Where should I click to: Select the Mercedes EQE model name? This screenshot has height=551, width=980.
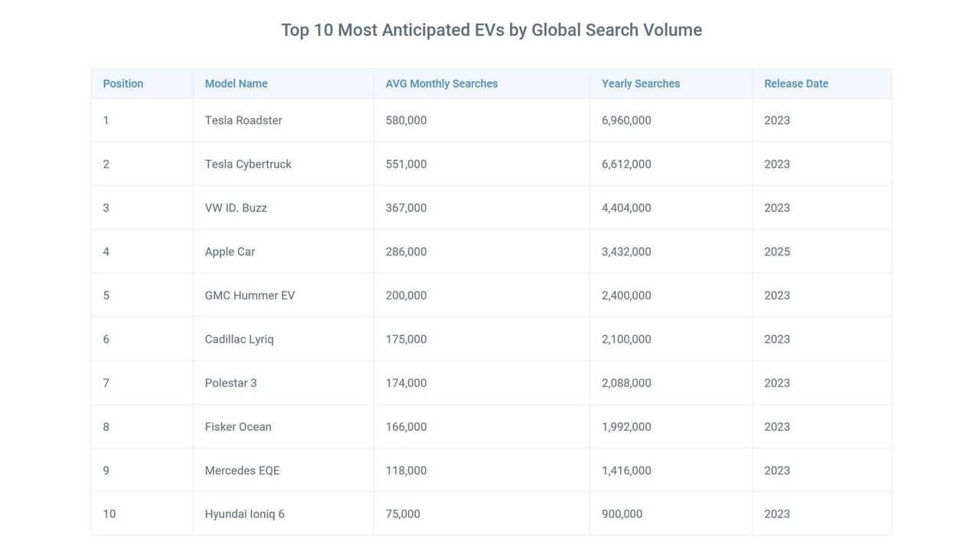click(x=242, y=471)
